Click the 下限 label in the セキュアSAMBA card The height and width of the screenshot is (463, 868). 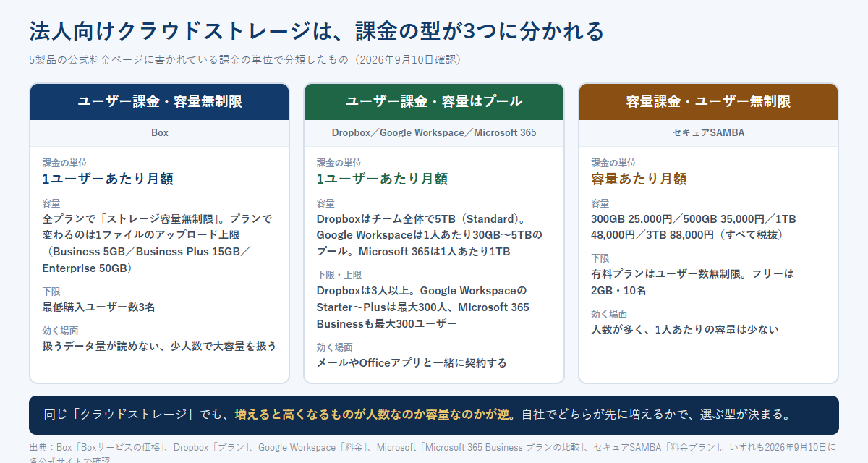(600, 258)
